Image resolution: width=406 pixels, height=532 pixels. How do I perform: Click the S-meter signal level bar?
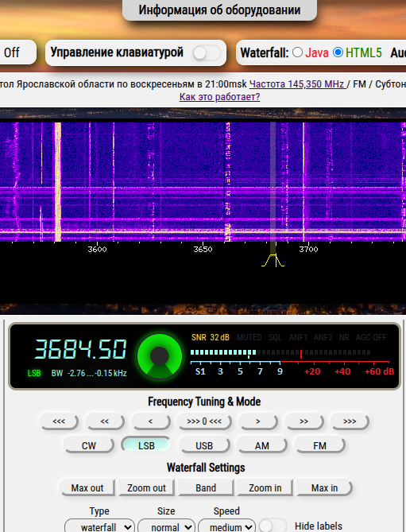280,352
